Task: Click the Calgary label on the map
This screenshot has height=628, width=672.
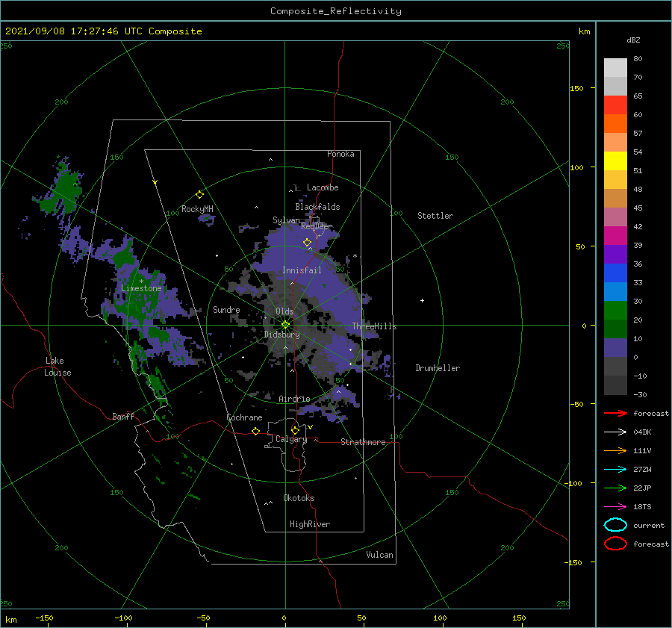Action: (x=291, y=439)
